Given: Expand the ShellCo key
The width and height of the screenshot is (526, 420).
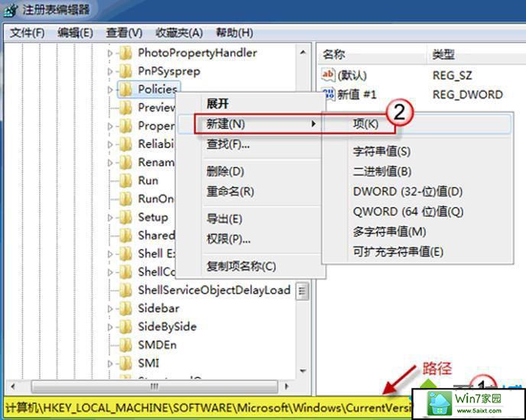Looking at the screenshot, I should pyautogui.click(x=110, y=272).
